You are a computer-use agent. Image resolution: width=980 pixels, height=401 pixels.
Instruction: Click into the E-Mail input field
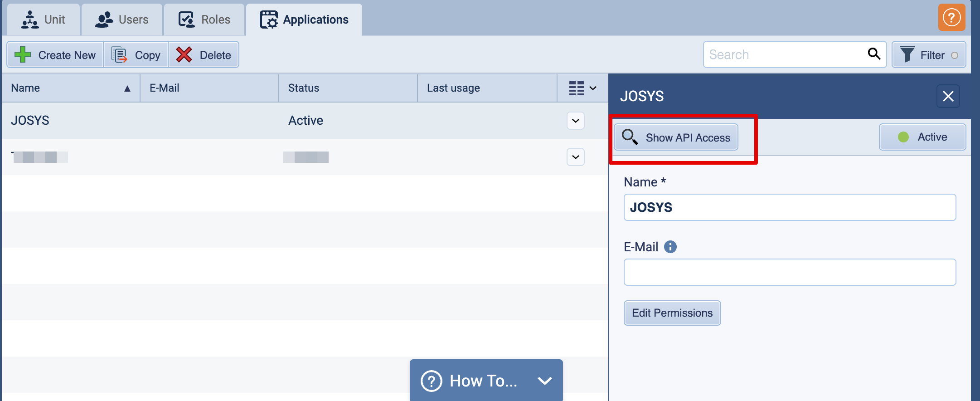pyautogui.click(x=790, y=272)
